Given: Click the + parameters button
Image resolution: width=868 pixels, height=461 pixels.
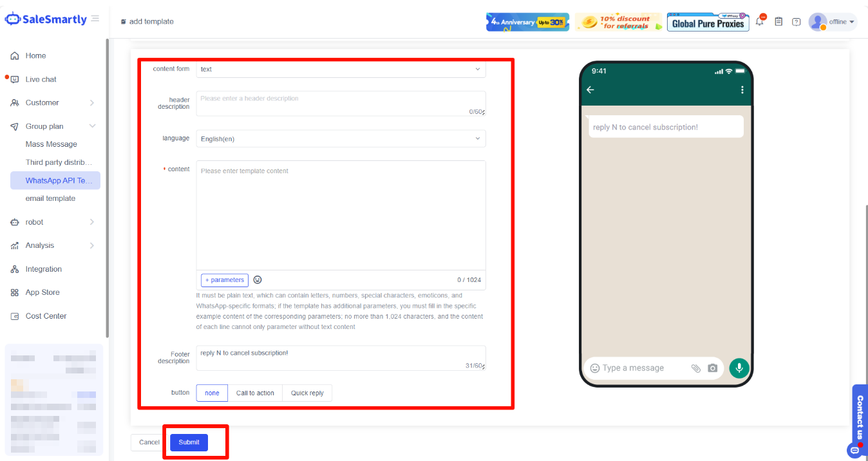Looking at the screenshot, I should click(x=225, y=280).
